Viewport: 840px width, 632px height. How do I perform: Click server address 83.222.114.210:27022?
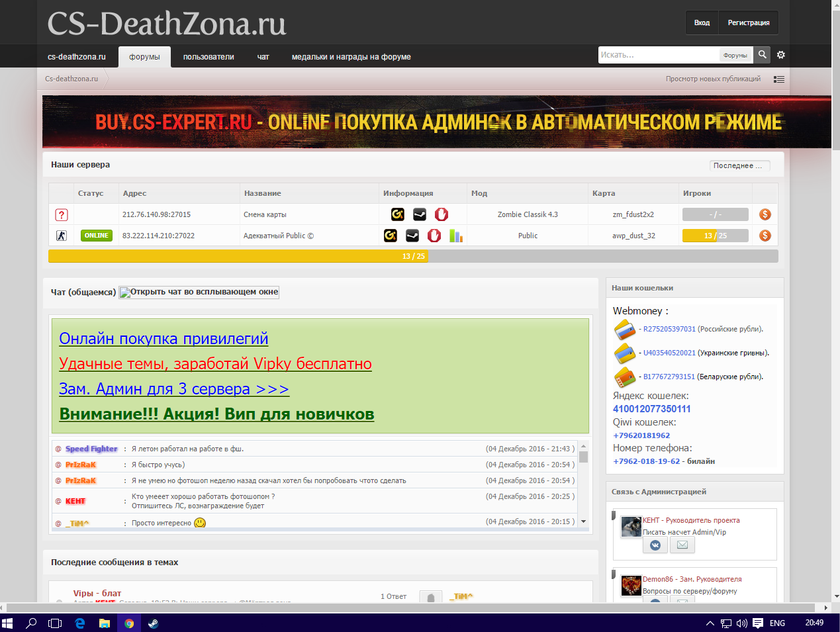click(158, 236)
